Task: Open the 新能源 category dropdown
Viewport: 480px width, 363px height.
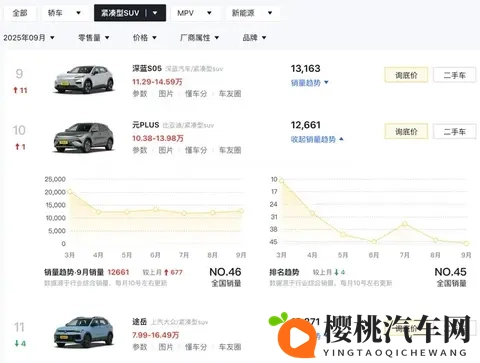Action: coord(252,13)
